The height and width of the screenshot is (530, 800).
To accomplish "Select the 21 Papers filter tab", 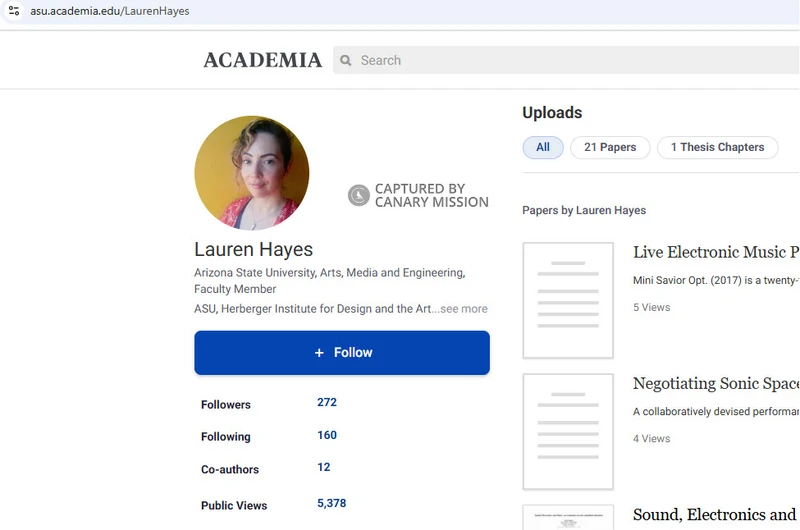I will pos(610,147).
